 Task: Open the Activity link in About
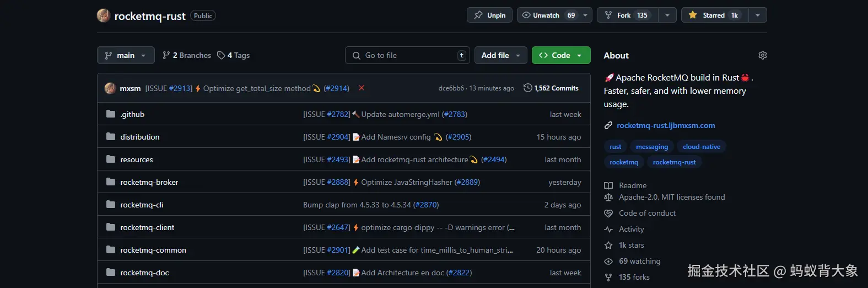tap(631, 229)
